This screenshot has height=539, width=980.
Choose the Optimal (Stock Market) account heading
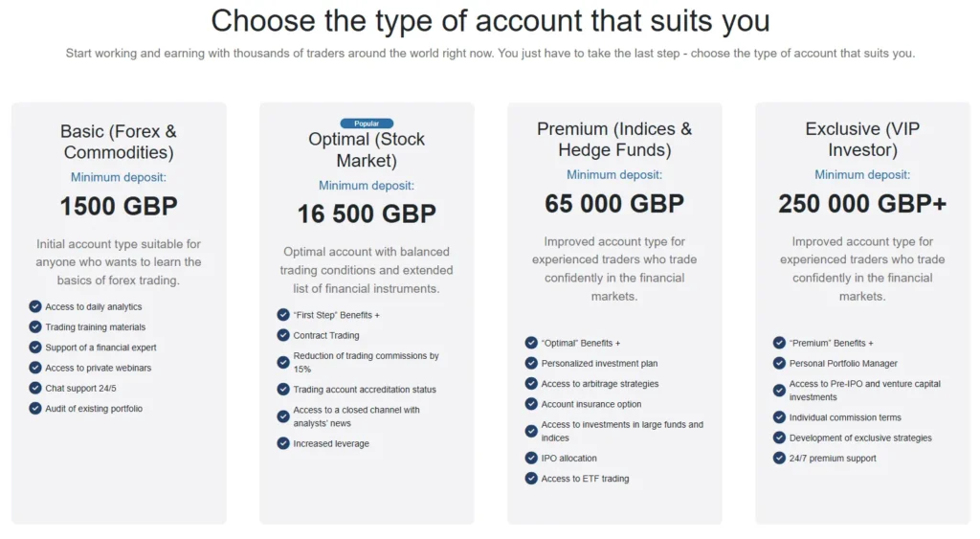[367, 149]
